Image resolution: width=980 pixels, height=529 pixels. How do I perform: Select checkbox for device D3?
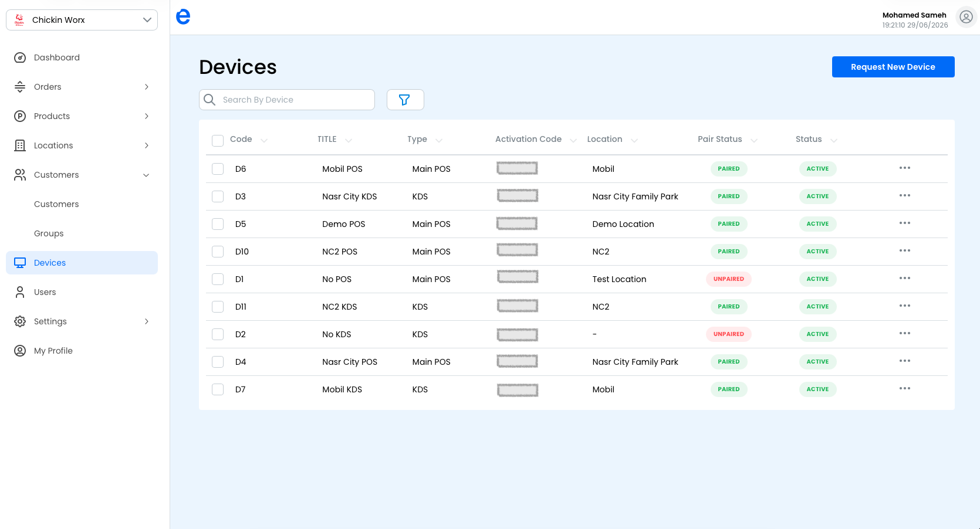218,196
